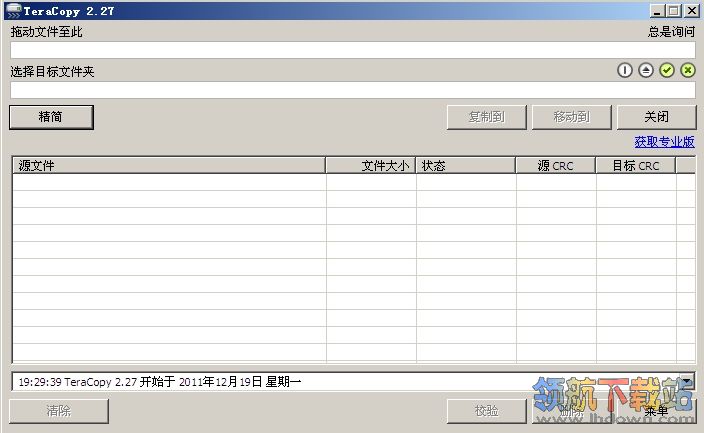Viewport: 704px width, 433px height.
Task: Click the green X skip icon
Action: pyautogui.click(x=687, y=70)
